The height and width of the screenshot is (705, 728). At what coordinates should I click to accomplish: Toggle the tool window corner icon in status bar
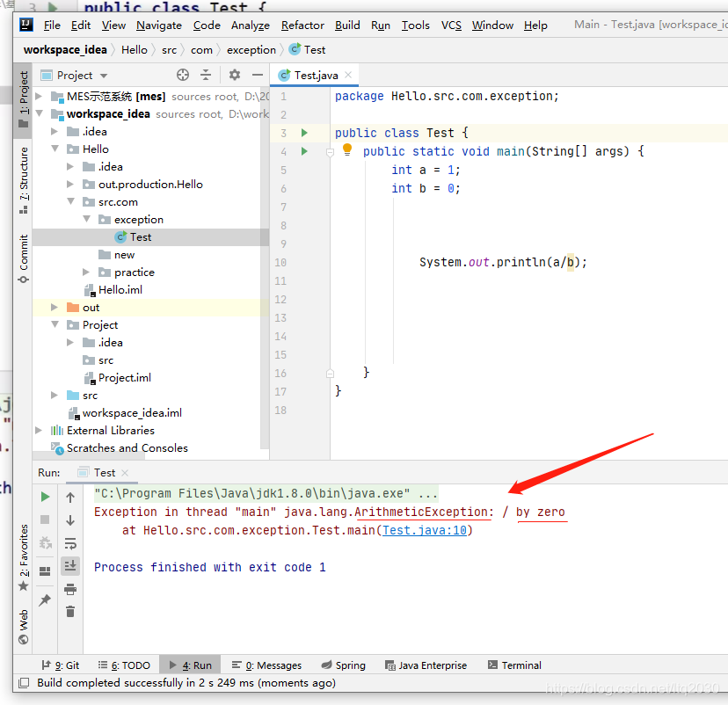tap(24, 683)
